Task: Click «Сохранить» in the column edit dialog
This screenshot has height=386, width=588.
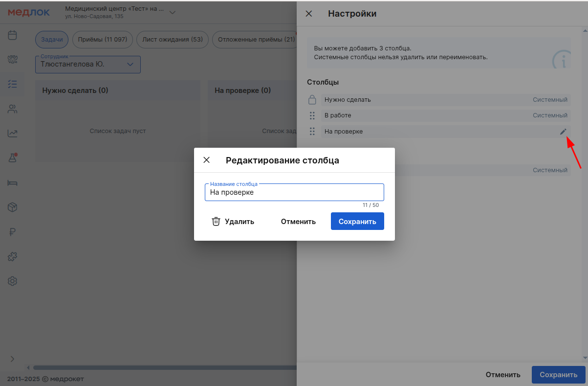Action: click(357, 222)
